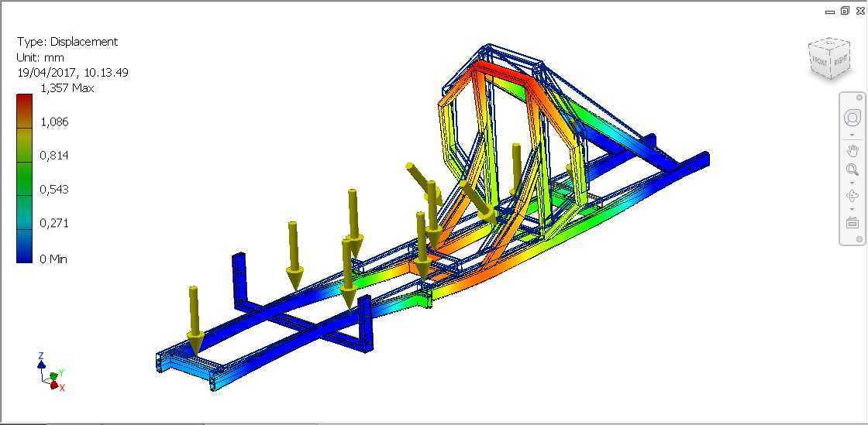Open the Full Navigation Wheel tool
Screen dimensions: 868x425
point(852,118)
